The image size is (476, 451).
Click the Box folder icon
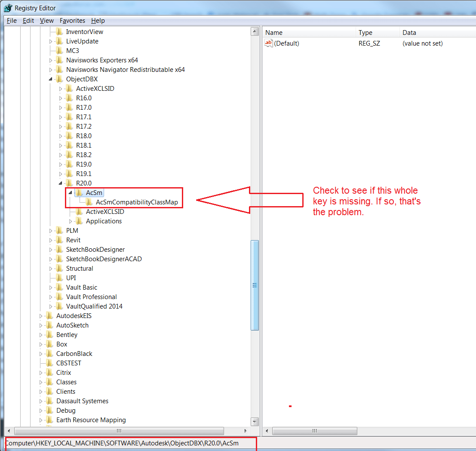[x=49, y=344]
